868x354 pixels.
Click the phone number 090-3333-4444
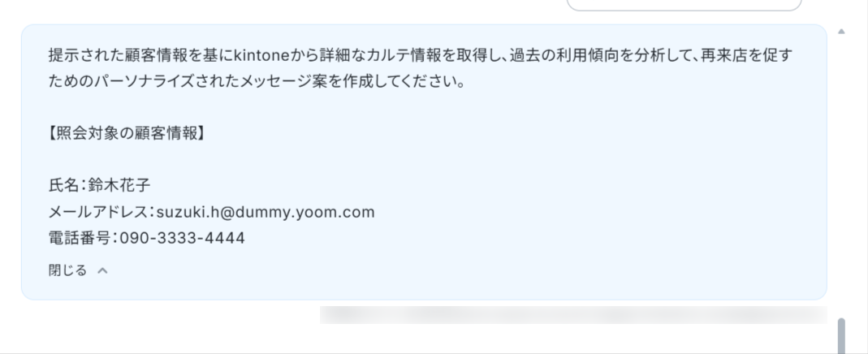point(182,239)
